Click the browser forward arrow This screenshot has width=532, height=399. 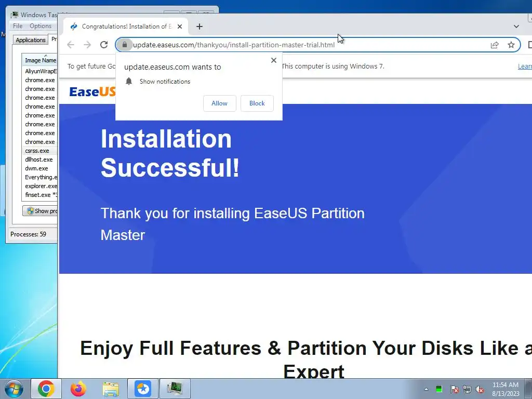87,45
